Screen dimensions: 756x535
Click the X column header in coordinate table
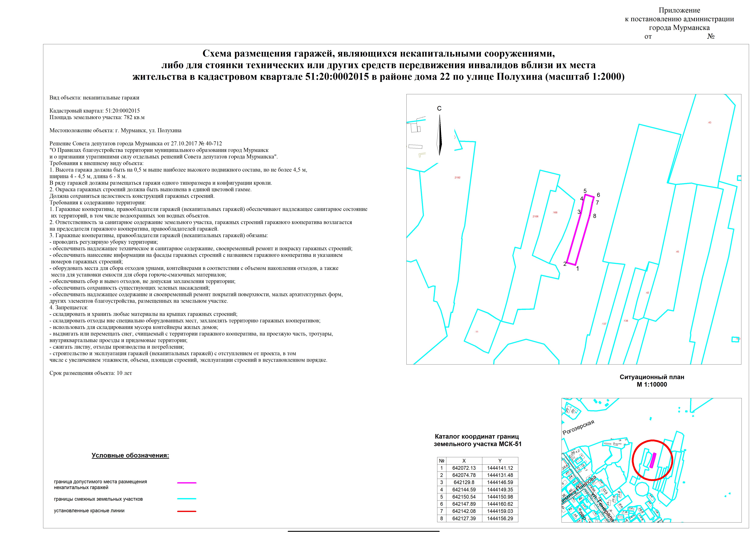[464, 461]
